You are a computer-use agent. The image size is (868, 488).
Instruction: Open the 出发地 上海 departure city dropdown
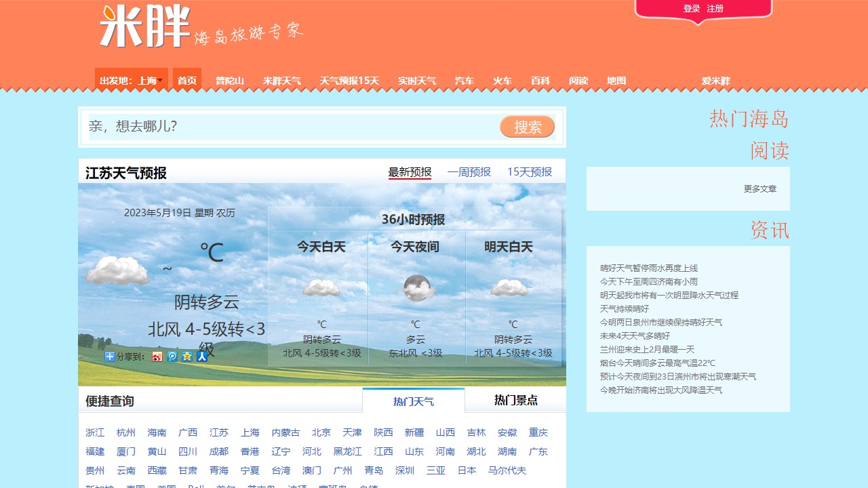click(130, 79)
